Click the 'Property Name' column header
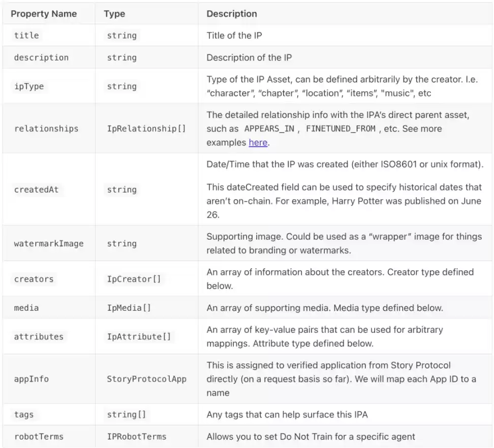 [44, 14]
